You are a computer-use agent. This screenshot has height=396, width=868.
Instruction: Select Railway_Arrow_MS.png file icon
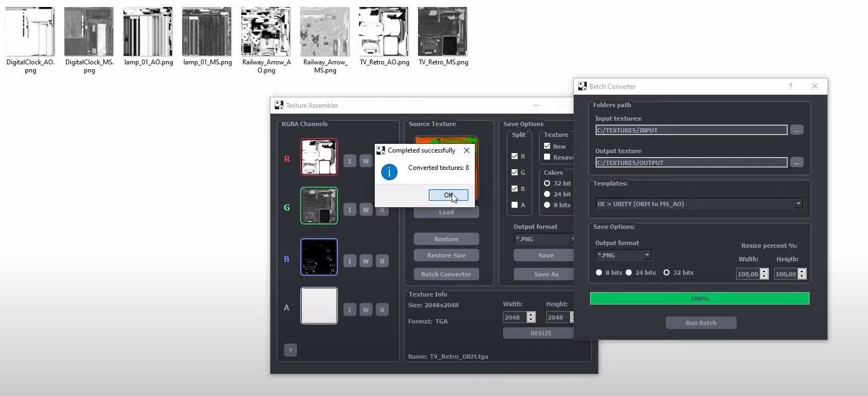tap(324, 31)
